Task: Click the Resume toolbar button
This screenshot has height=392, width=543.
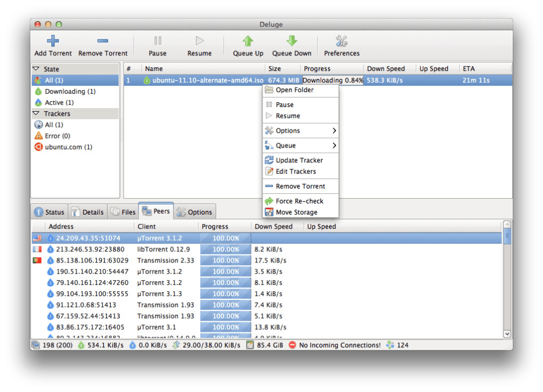Action: point(200,46)
